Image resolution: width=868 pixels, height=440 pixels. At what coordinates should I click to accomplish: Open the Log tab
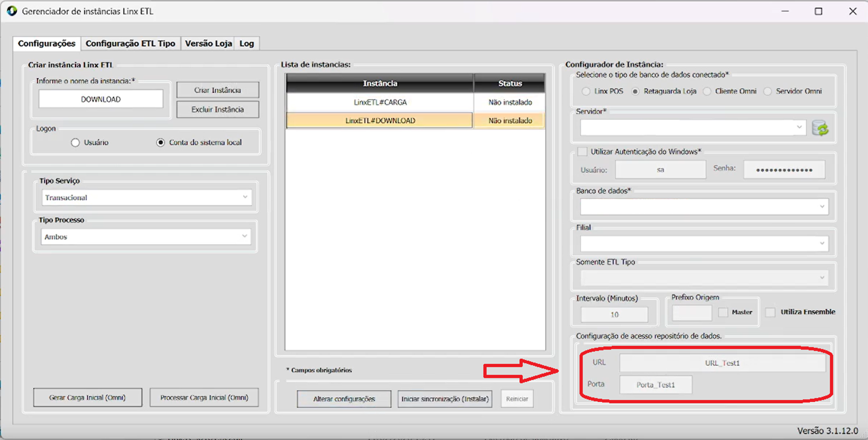tap(247, 43)
